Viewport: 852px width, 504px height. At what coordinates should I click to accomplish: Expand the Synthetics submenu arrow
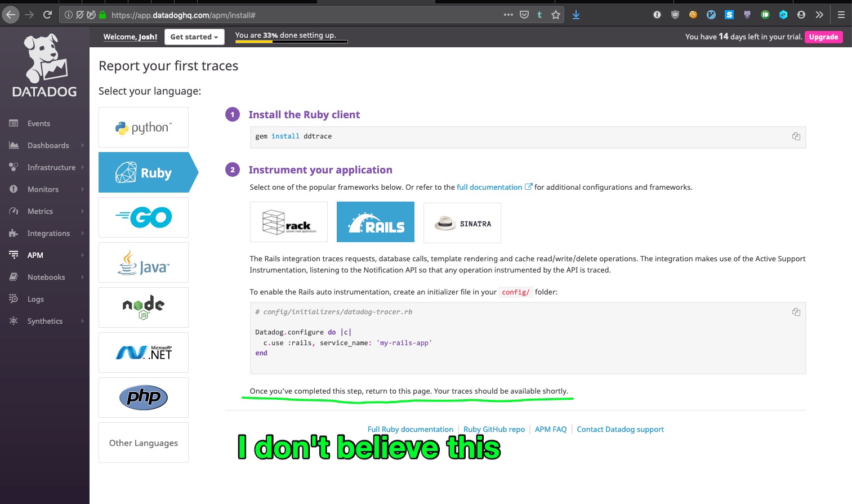[82, 321]
